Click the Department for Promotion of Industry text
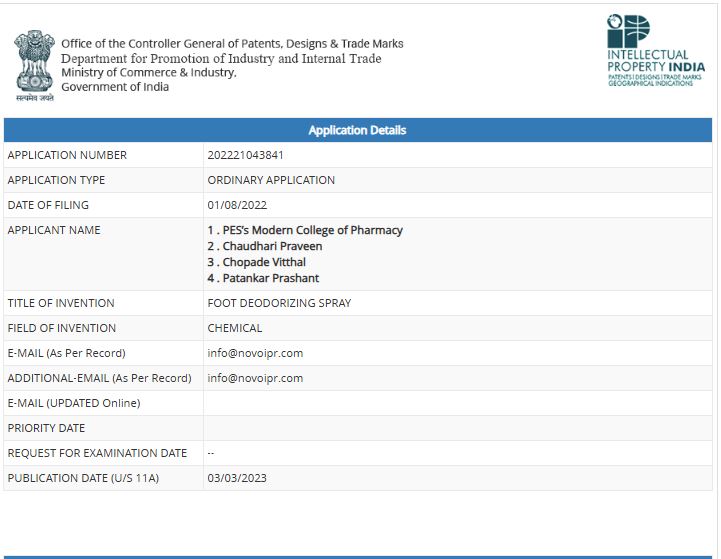 point(221,58)
